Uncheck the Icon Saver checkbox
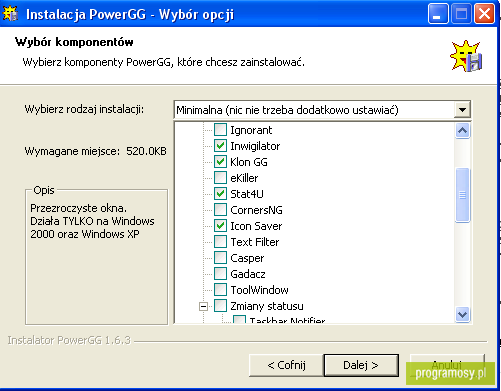This screenshot has width=501, height=391. (x=220, y=226)
